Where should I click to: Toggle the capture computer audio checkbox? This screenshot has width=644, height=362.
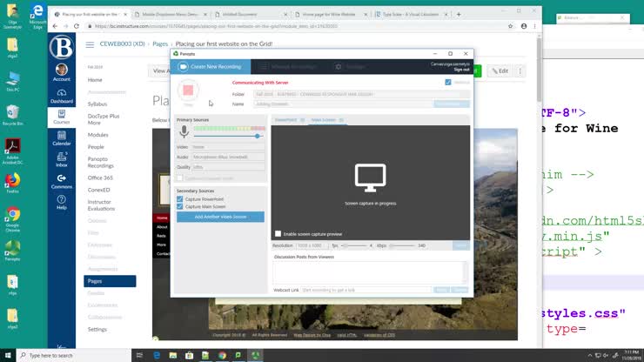[x=179, y=178]
